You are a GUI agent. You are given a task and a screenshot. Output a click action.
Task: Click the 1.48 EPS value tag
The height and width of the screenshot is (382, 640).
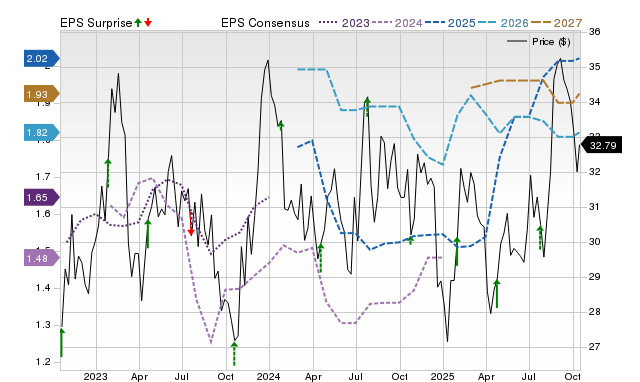pyautogui.click(x=41, y=258)
